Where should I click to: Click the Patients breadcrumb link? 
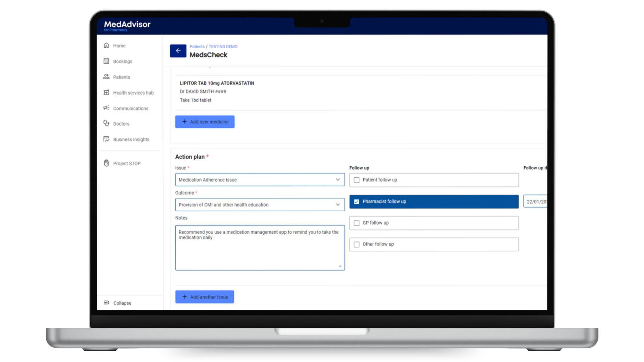point(197,46)
